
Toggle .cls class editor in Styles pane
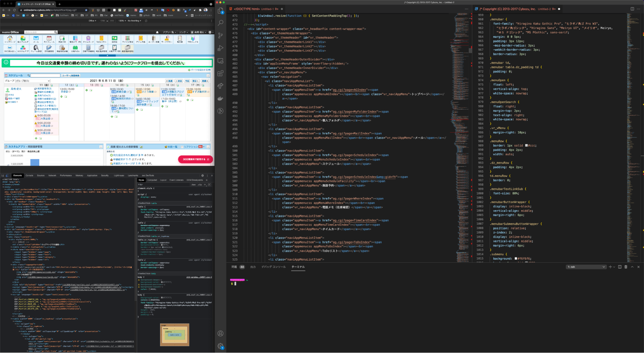[200, 185]
